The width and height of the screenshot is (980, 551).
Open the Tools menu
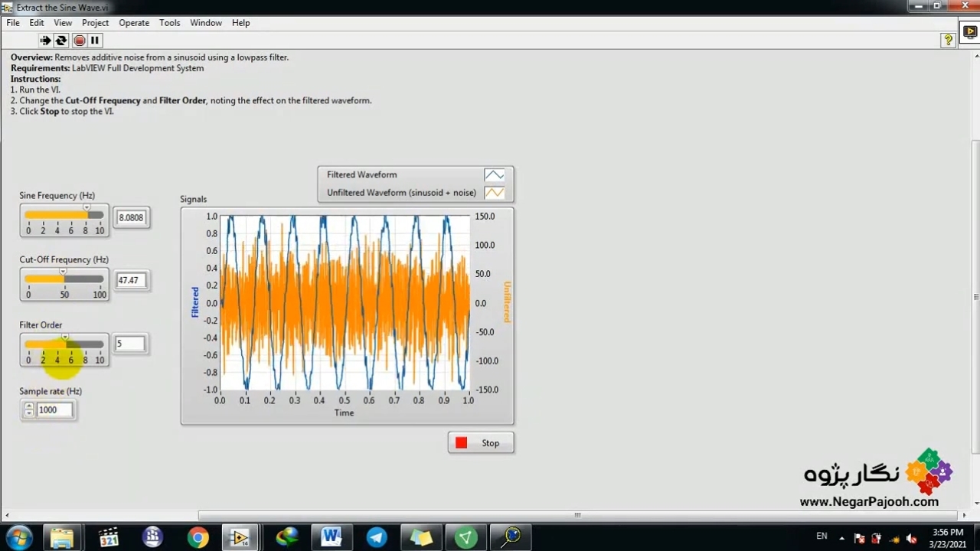point(169,23)
